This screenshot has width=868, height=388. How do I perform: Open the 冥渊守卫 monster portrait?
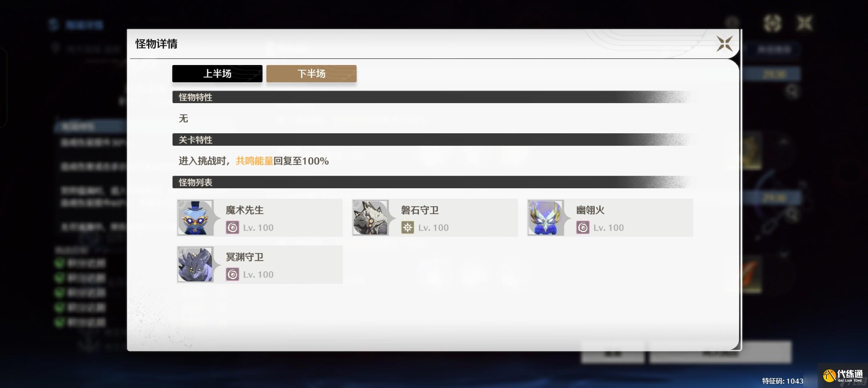click(195, 264)
